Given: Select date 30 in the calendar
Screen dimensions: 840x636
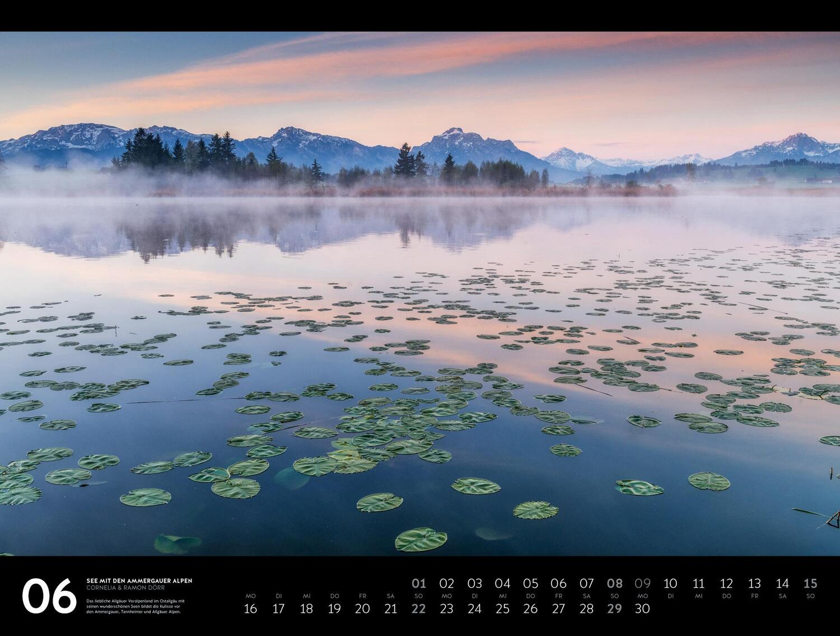Looking at the screenshot, I should pos(642,609).
